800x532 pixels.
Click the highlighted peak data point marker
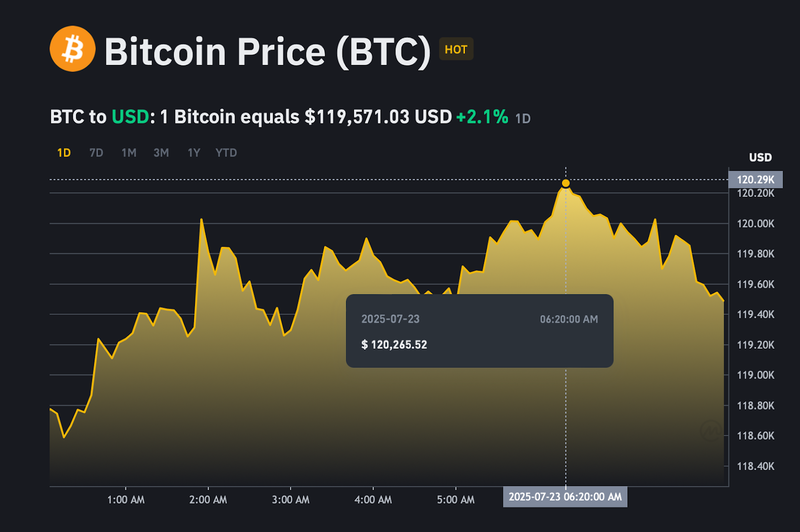coord(567,183)
